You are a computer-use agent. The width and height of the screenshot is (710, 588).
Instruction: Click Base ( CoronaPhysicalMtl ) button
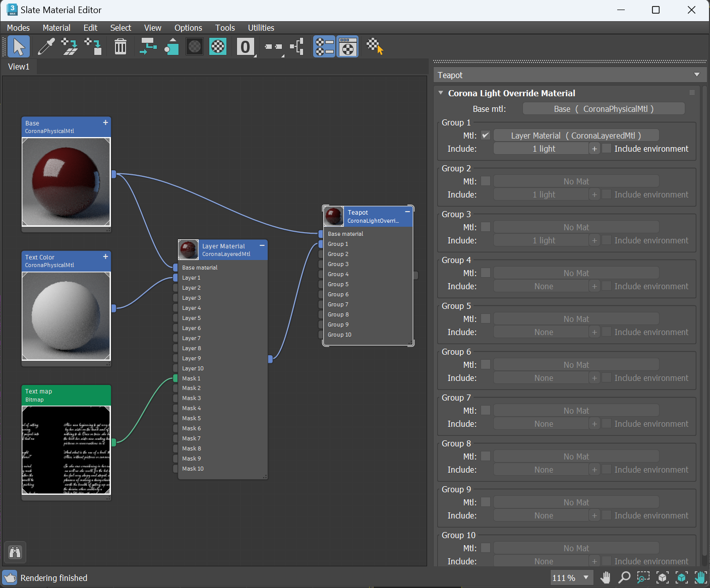604,109
